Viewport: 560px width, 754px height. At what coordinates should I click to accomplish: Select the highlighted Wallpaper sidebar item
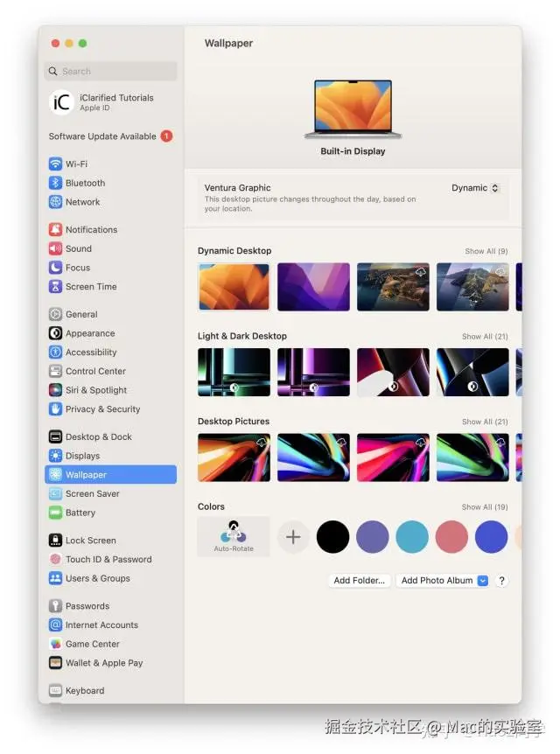(110, 475)
